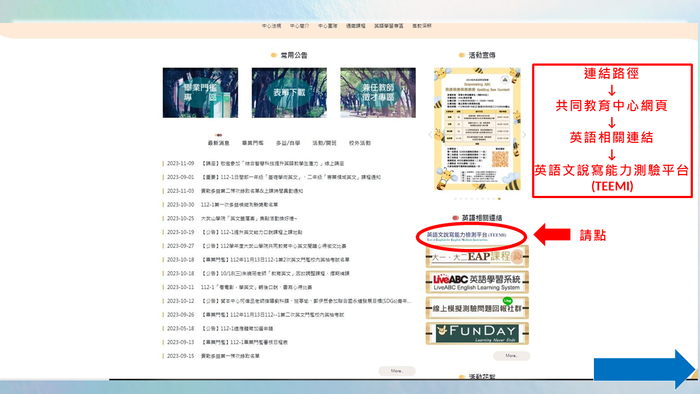Open the Spelling Bee Contest poster
This screenshot has height=394, width=700.
point(477,129)
